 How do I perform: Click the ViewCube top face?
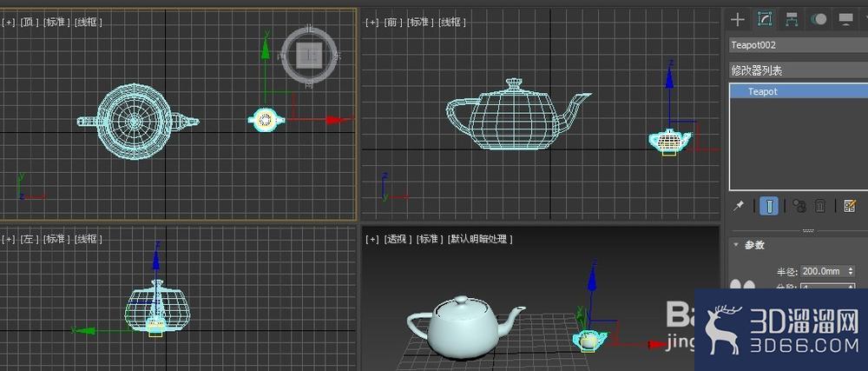pos(309,55)
